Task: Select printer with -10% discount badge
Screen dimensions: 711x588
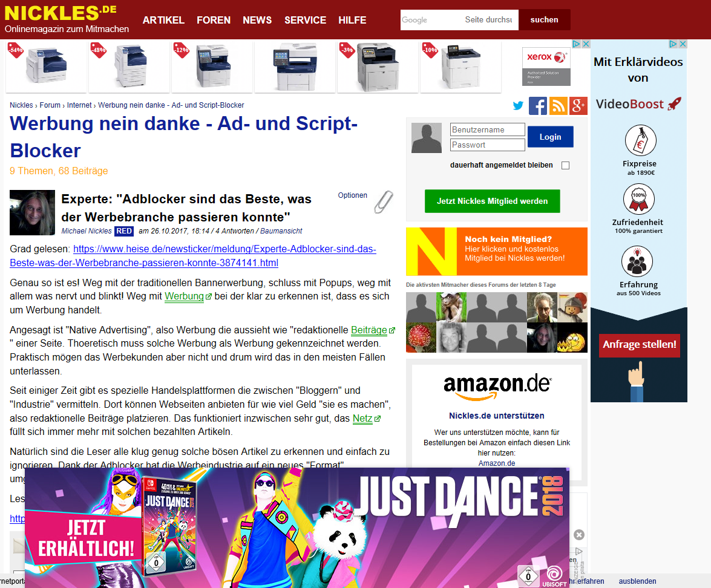Action: (x=460, y=67)
